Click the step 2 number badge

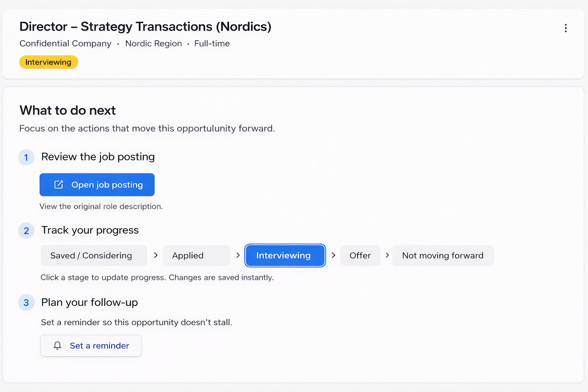pos(26,231)
